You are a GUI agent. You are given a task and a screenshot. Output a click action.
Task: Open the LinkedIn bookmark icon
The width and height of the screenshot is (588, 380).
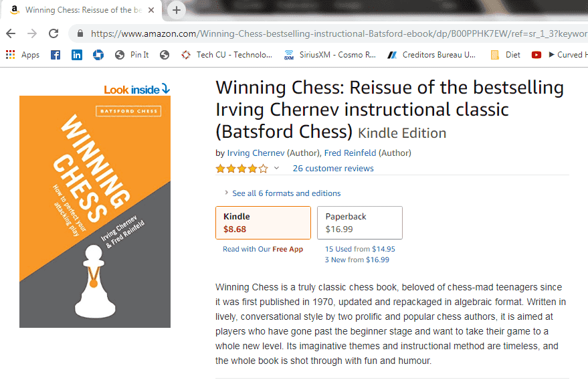pos(77,55)
